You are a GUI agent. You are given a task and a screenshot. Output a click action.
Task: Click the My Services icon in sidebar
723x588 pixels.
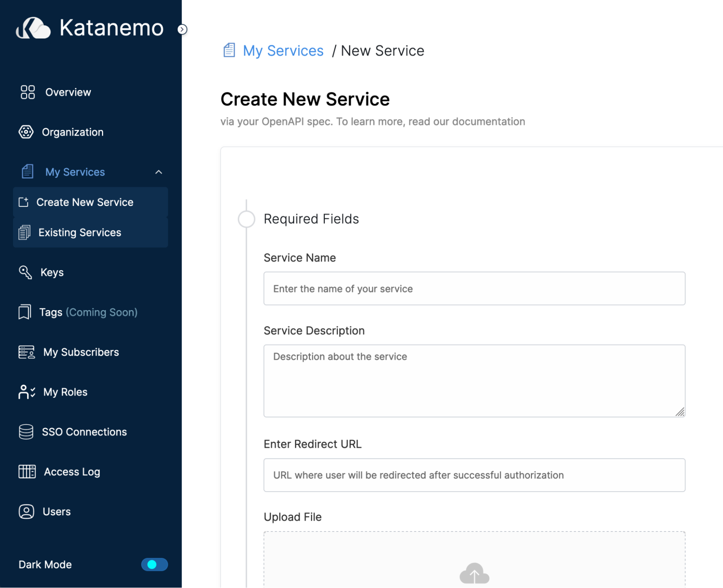(27, 172)
